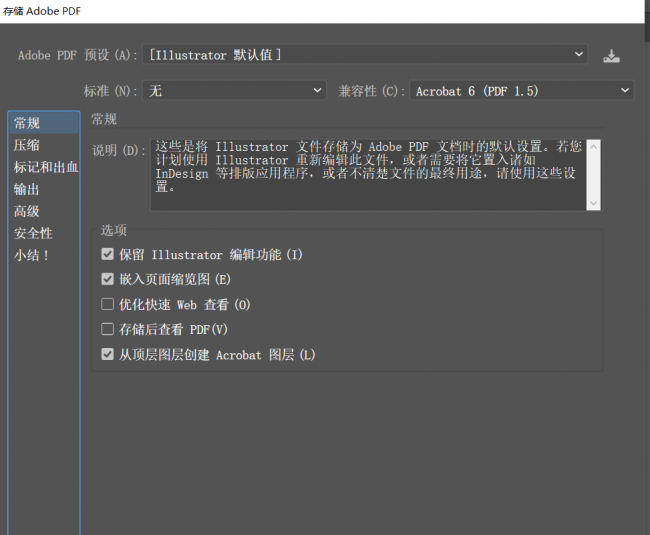Select the 常规 category in the sidebar

(x=44, y=123)
